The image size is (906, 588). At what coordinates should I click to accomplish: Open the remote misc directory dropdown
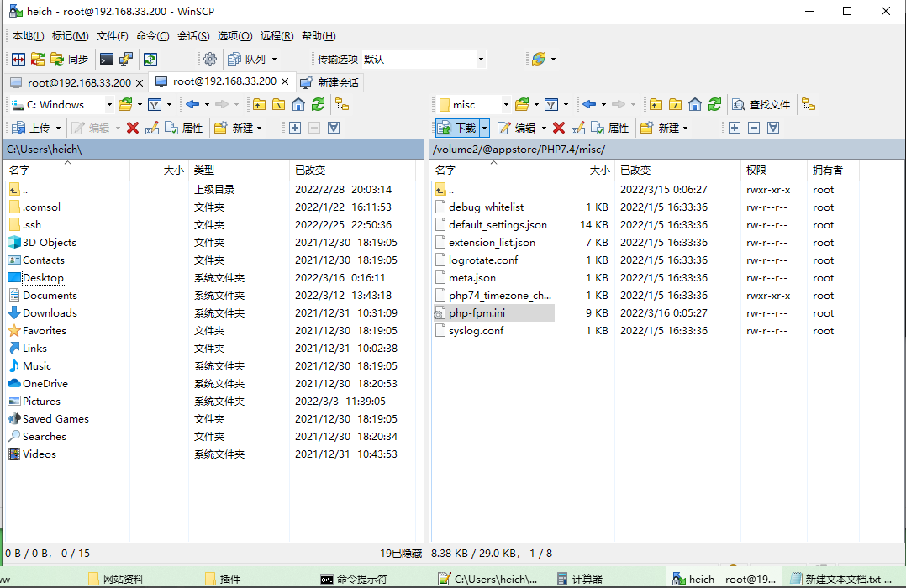[506, 104]
